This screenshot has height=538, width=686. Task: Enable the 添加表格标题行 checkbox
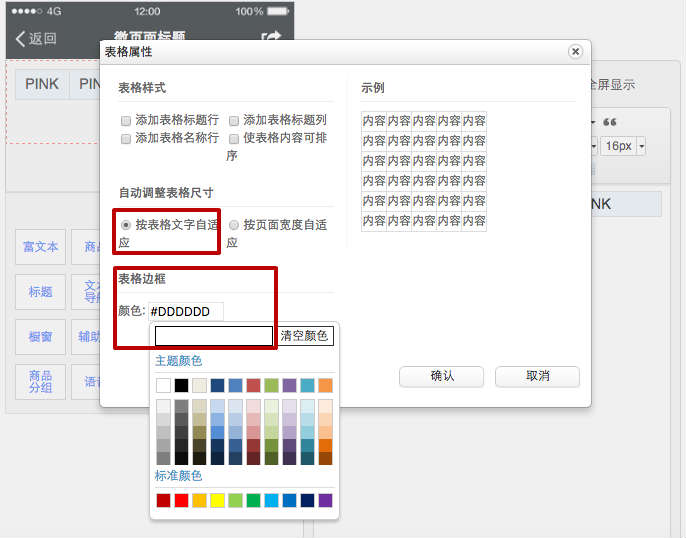point(126,120)
